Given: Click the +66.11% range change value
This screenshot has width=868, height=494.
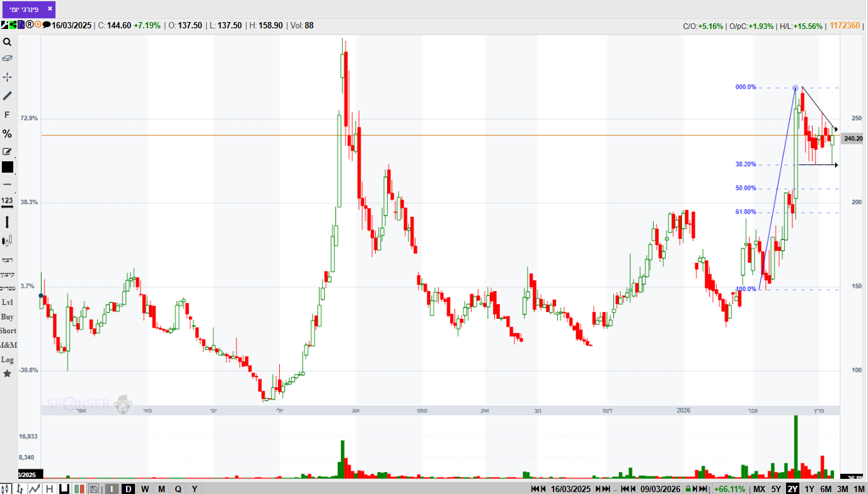Looking at the screenshot, I should click(729, 489).
